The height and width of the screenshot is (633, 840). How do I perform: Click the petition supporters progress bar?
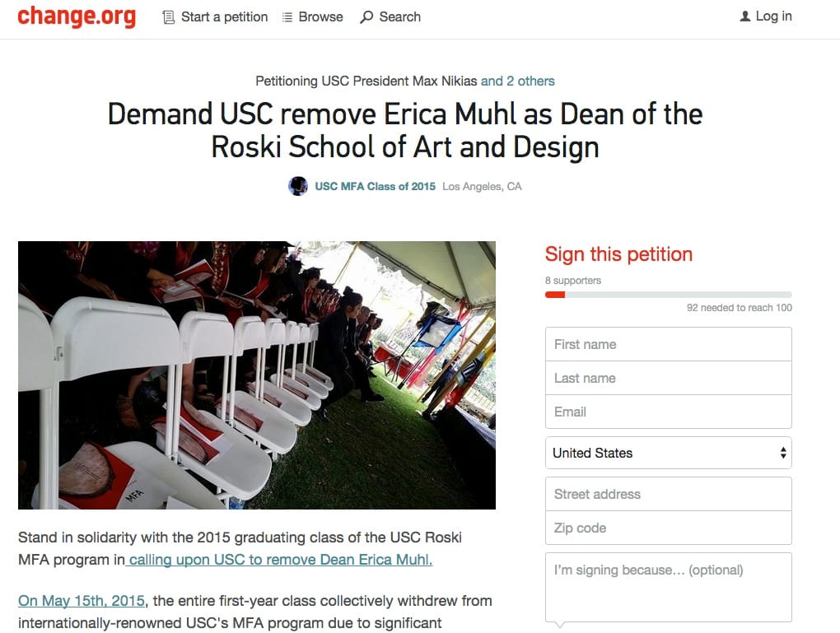click(668, 294)
